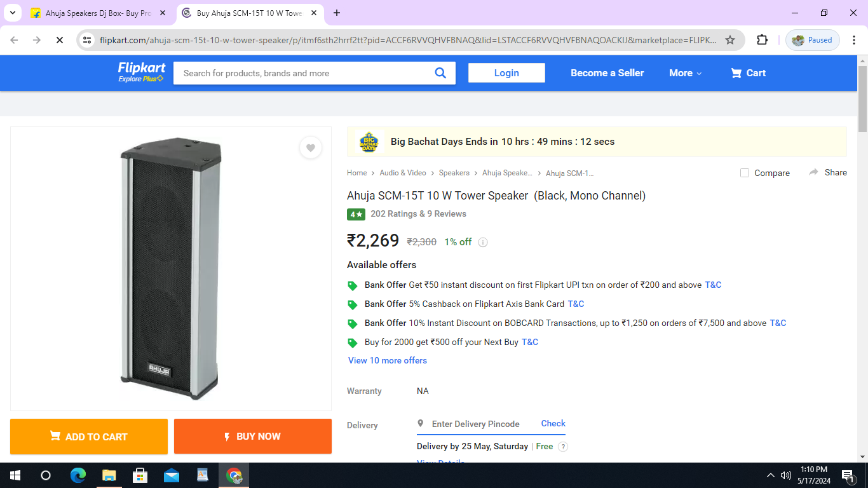Stop page loading in browser toolbar
868x488 pixels.
click(x=59, y=40)
